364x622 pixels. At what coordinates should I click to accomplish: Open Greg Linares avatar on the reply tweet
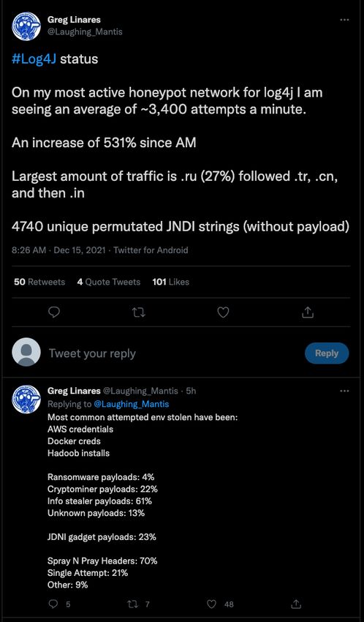click(26, 400)
